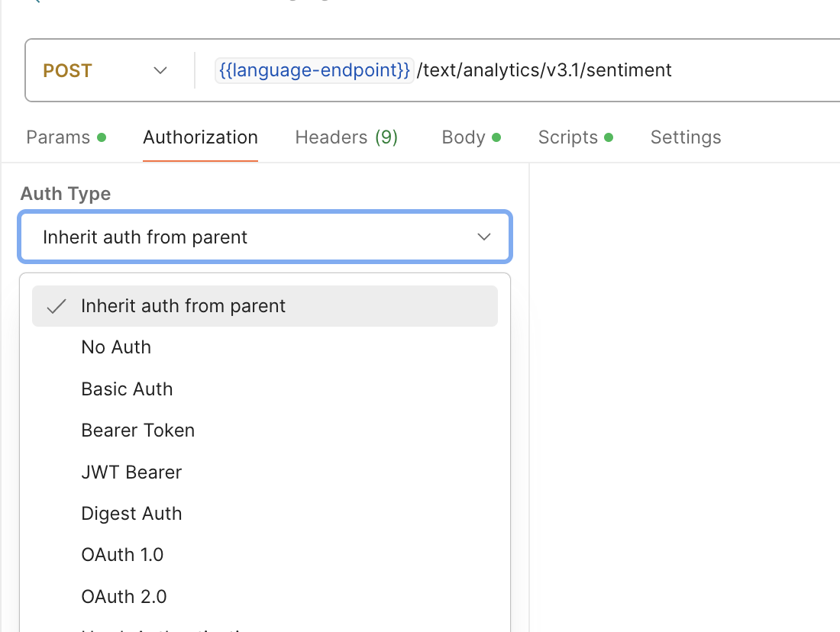The image size is (840, 632).
Task: Select the Basic Auth option
Action: click(127, 389)
